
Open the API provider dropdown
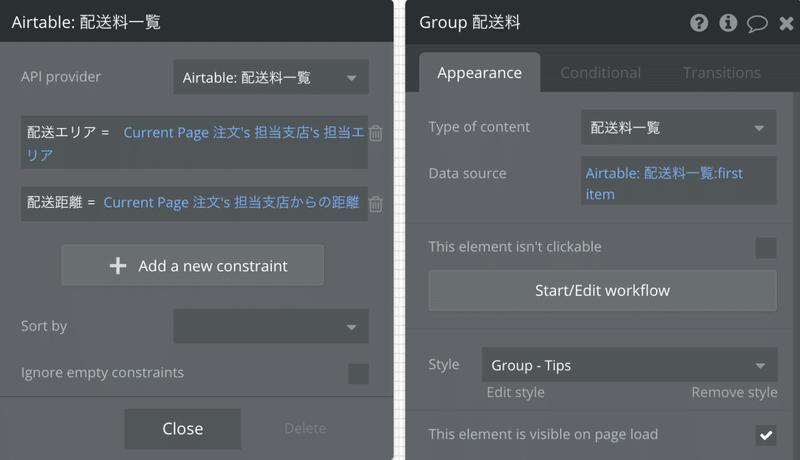click(x=271, y=78)
